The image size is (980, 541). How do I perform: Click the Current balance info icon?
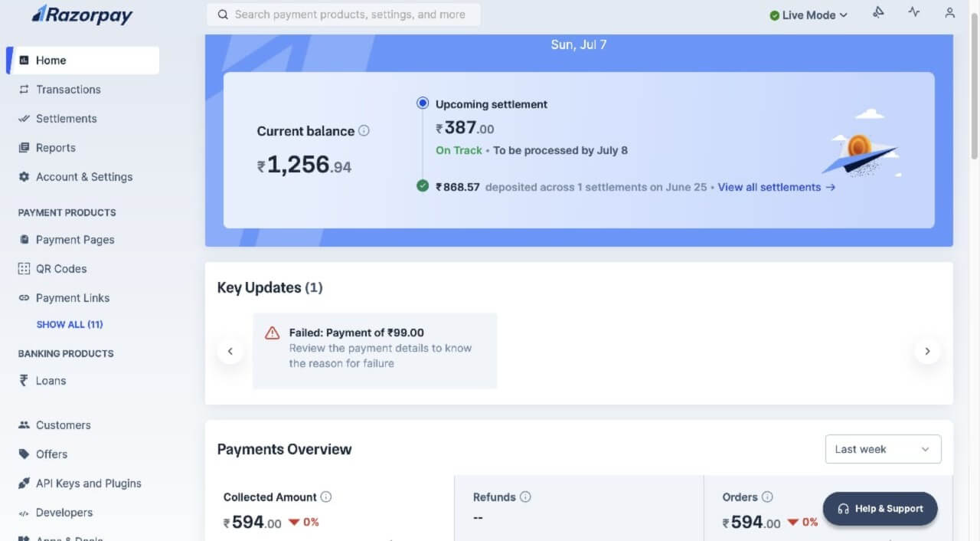click(x=364, y=130)
